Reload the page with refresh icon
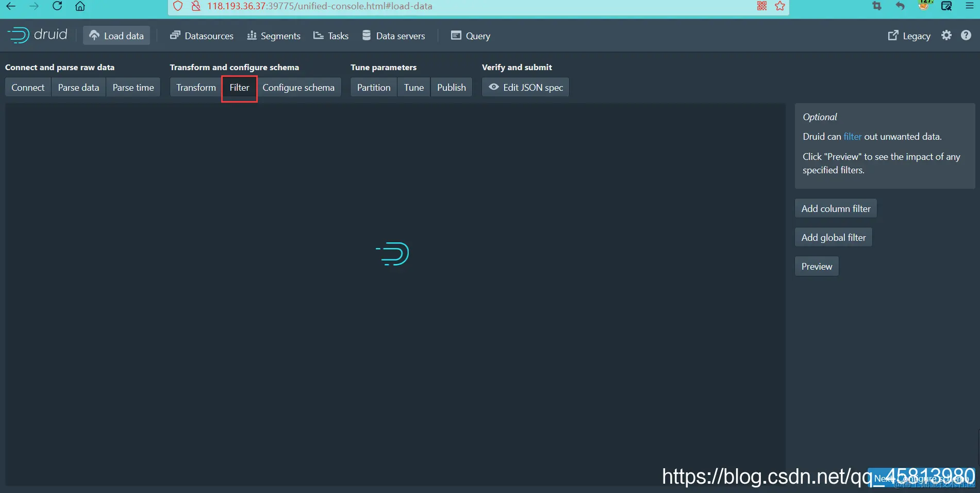 pos(57,6)
